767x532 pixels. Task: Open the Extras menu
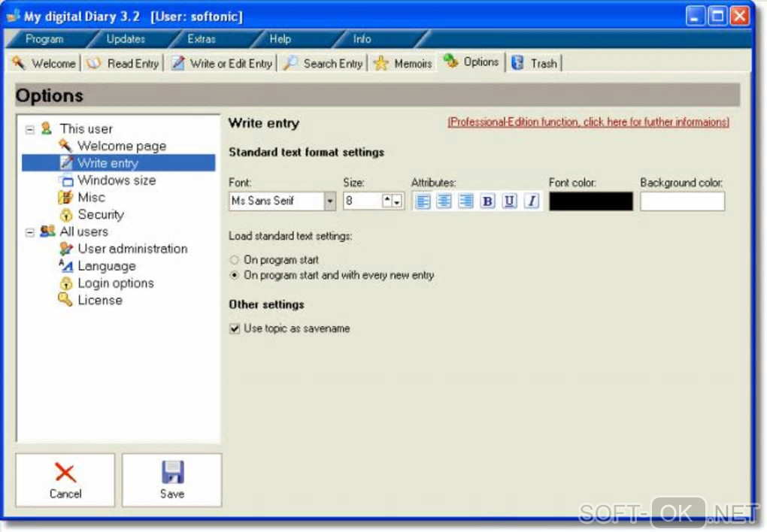coord(202,39)
